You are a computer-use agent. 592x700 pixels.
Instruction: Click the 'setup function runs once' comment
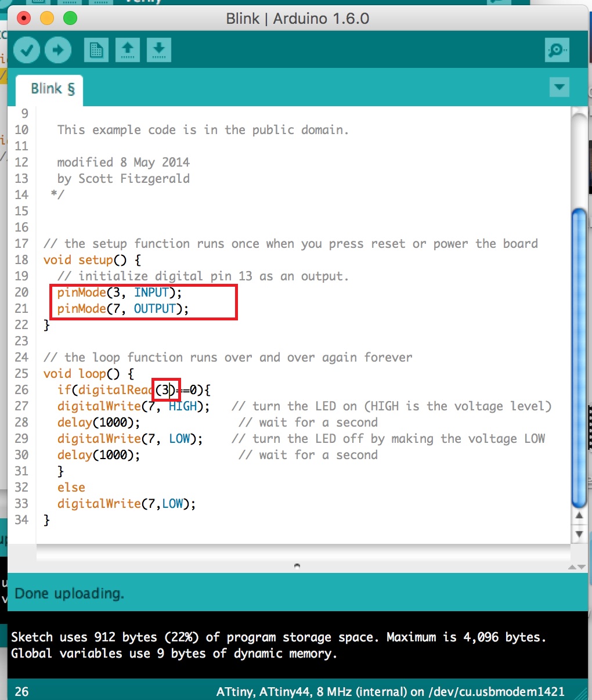click(x=291, y=244)
